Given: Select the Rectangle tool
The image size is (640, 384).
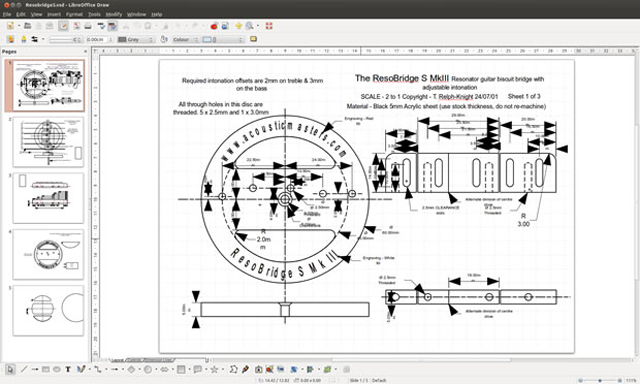Looking at the screenshot, I should 45,369.
